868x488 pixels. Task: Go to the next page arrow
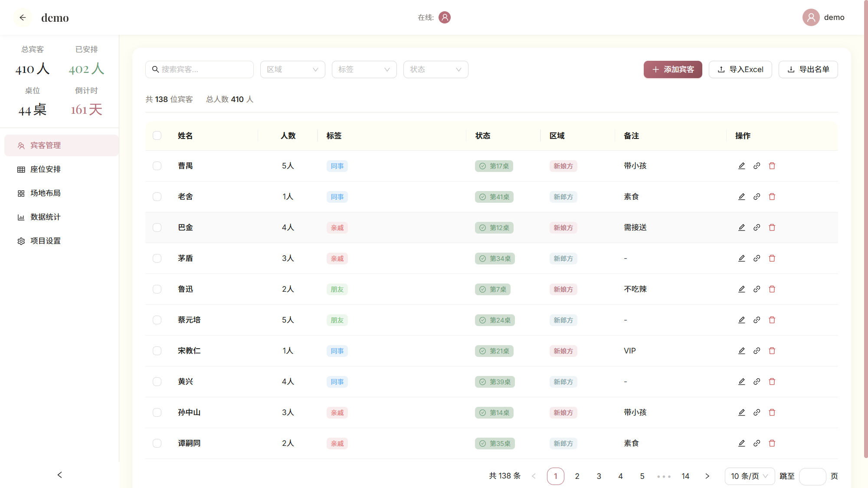click(x=707, y=476)
